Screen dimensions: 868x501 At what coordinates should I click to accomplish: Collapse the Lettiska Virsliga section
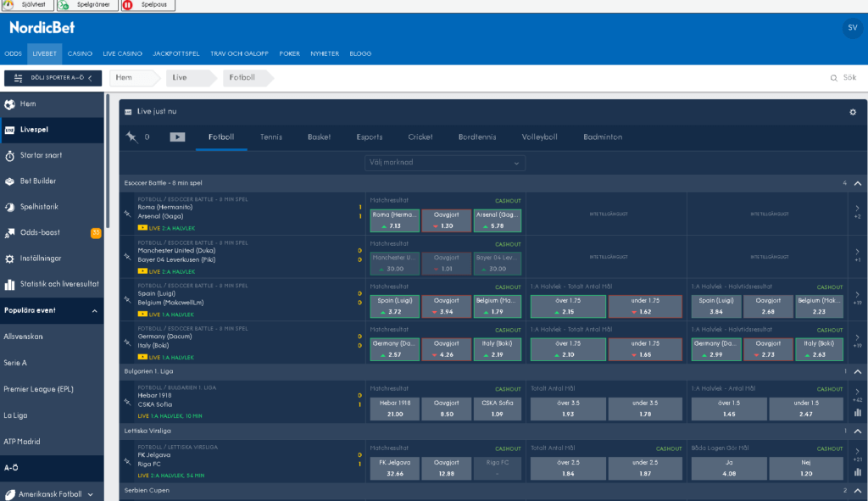pyautogui.click(x=858, y=431)
